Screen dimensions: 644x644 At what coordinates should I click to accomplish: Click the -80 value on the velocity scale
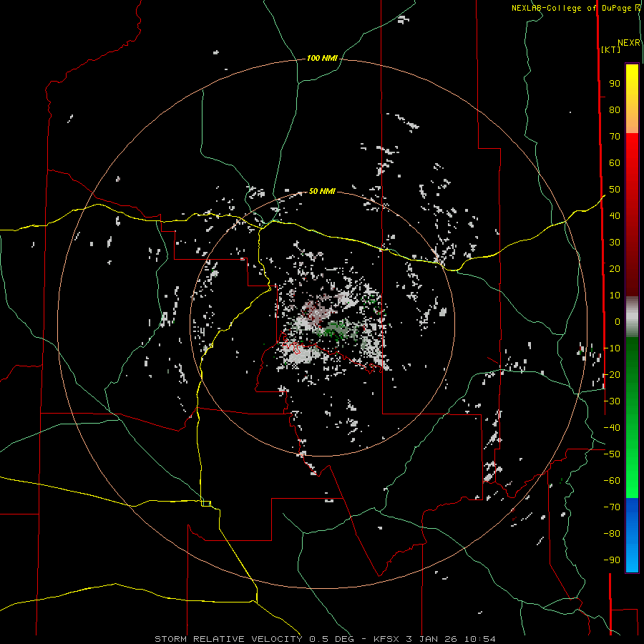click(x=612, y=534)
